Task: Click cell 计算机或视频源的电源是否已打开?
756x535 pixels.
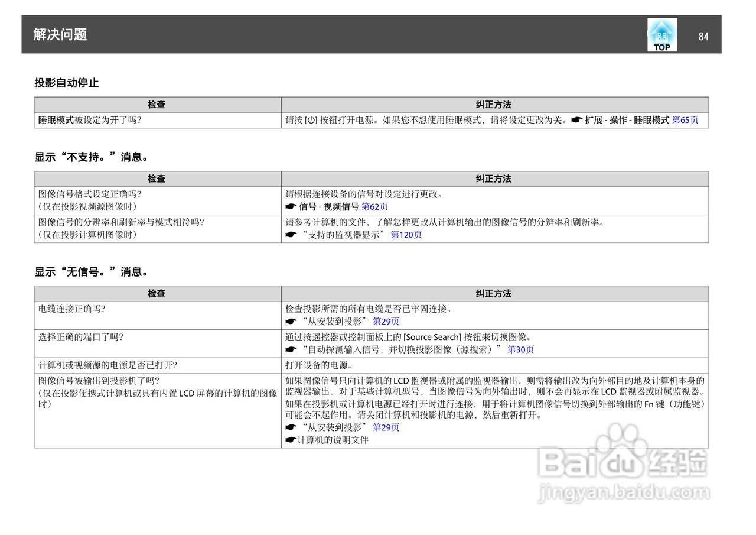Action: pos(158,365)
